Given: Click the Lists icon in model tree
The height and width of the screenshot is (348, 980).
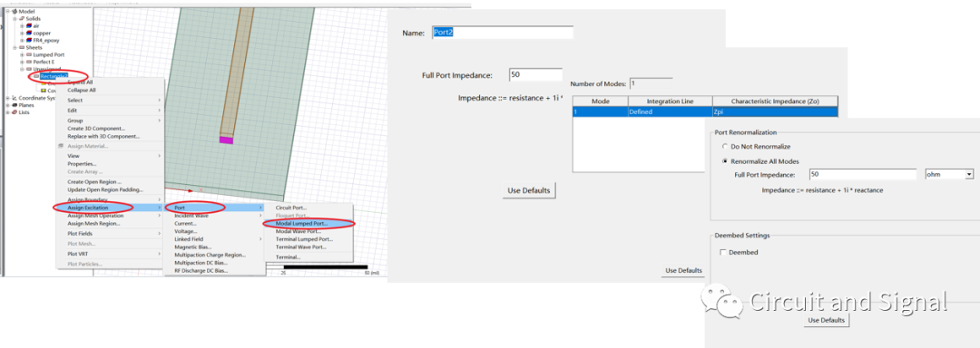Looking at the screenshot, I should point(15,112).
